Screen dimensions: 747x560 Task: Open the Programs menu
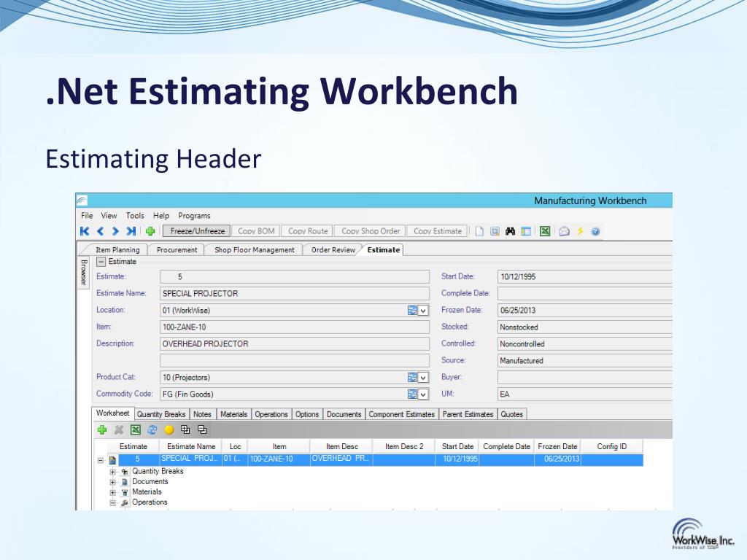coord(194,216)
